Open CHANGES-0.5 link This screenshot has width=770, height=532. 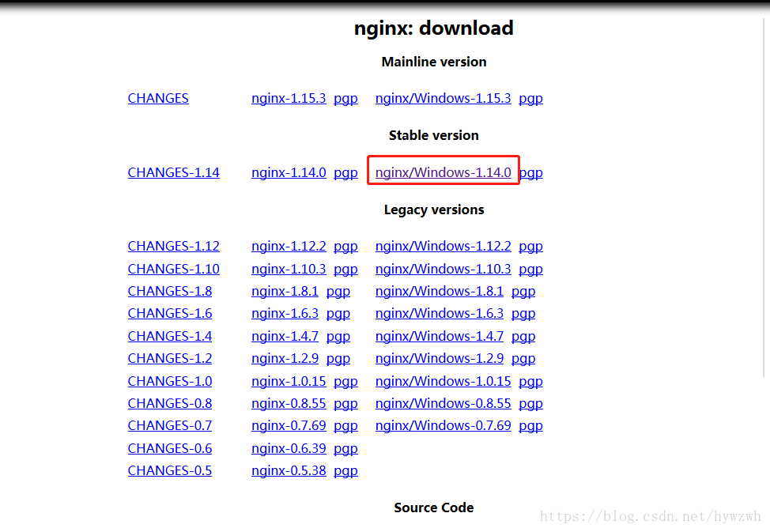[x=170, y=471]
